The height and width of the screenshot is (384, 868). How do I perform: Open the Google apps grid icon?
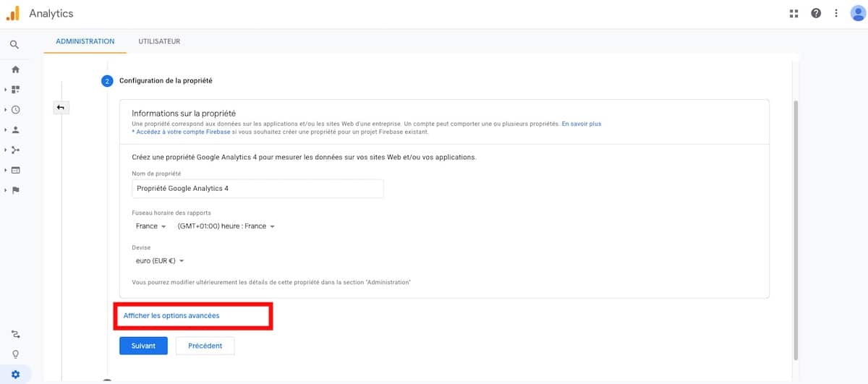coord(793,13)
